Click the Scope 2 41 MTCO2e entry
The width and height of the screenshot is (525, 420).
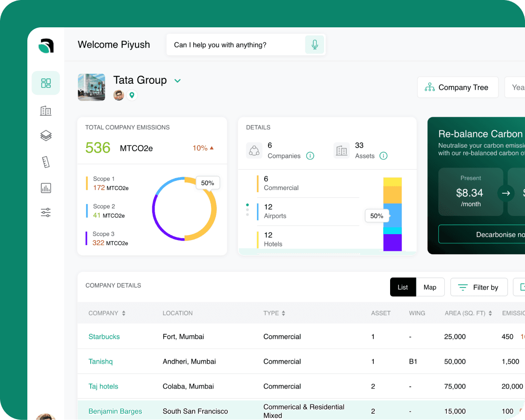click(106, 211)
